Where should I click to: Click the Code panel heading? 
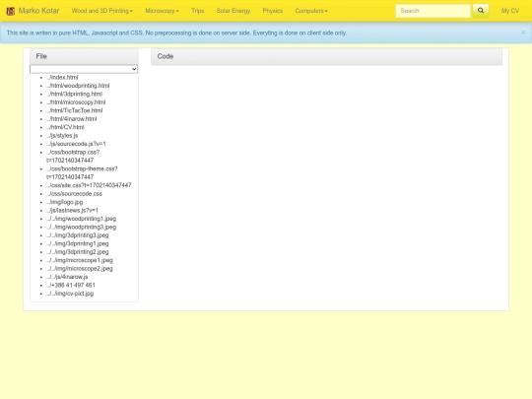[326, 56]
